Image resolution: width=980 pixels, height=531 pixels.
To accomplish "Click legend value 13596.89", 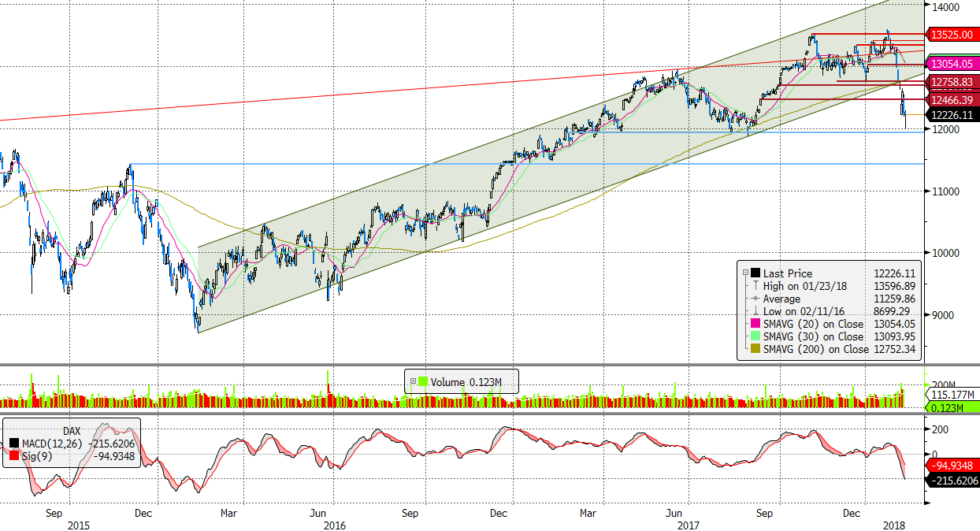I will (894, 286).
